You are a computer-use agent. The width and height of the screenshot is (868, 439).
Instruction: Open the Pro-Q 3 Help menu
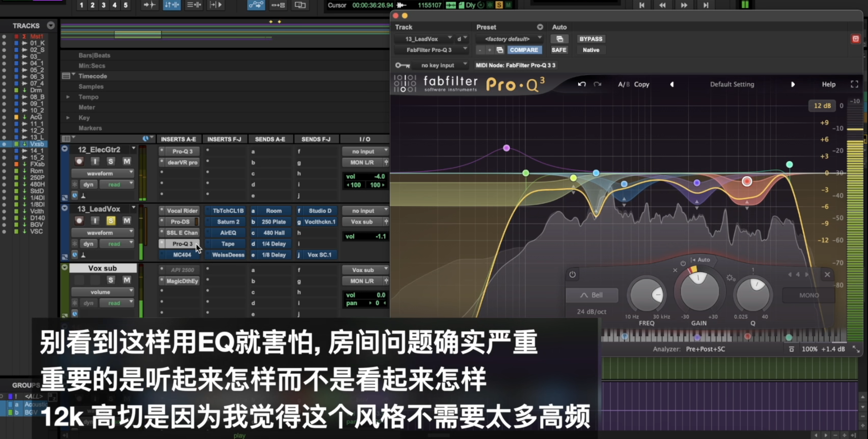828,84
